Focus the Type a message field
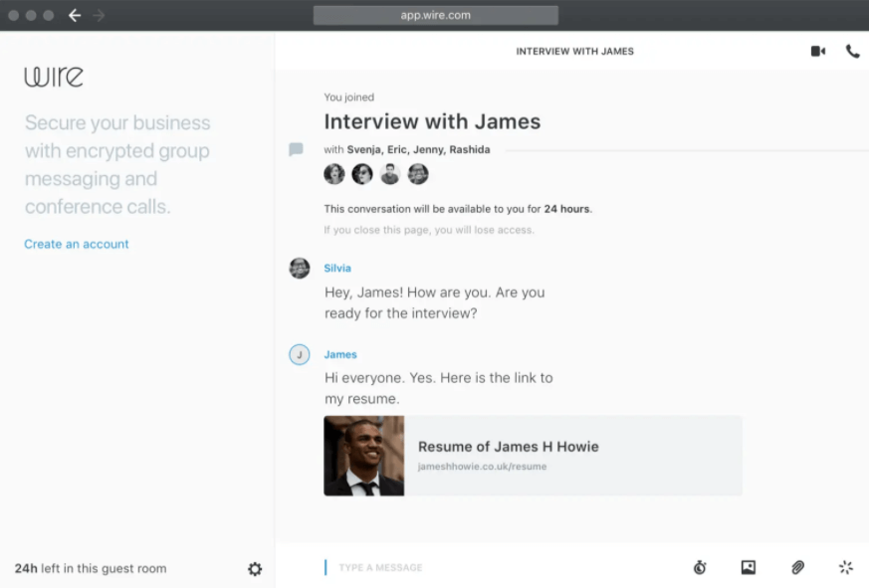 tap(498, 567)
